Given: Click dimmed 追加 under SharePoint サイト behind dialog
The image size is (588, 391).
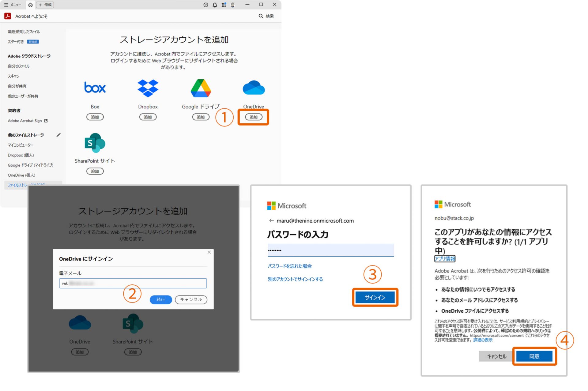Looking at the screenshot, I should (133, 352).
